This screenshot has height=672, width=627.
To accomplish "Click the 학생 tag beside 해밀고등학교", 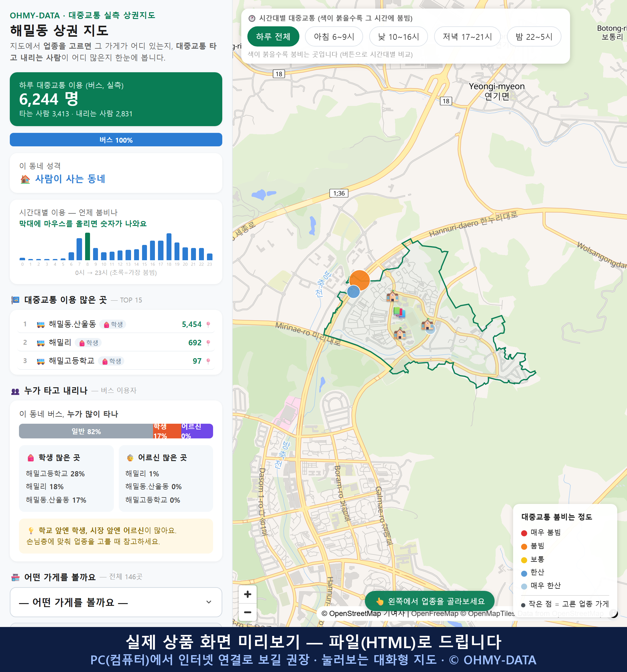I will click(x=111, y=361).
